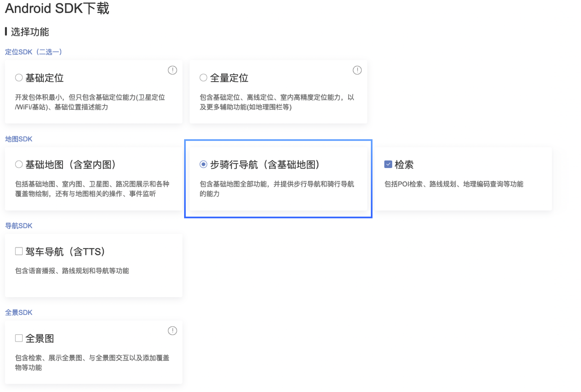Click the 导航SDK section heading
This screenshot has height=392, width=581.
pyautogui.click(x=19, y=226)
